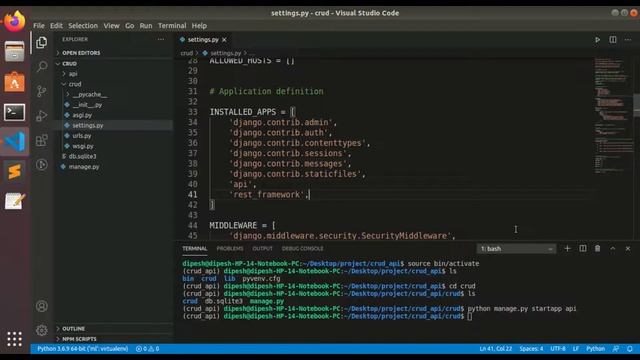Open Terminal app from dock
640x360 pixels.
pyautogui.click(x=15, y=112)
